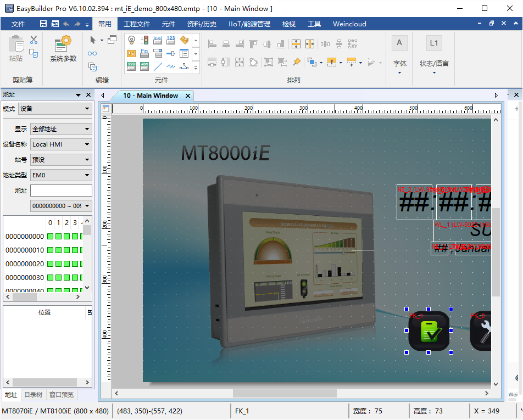Switch to the 资料/历史 ribbon tab
Image resolution: width=523 pixels, height=420 pixels.
(x=202, y=24)
